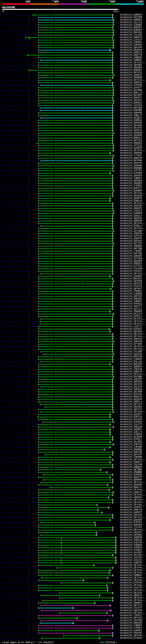Click the cyan ~100% legend segment
This screenshot has width=146, height=644.
pyautogui.click(x=130, y=4)
